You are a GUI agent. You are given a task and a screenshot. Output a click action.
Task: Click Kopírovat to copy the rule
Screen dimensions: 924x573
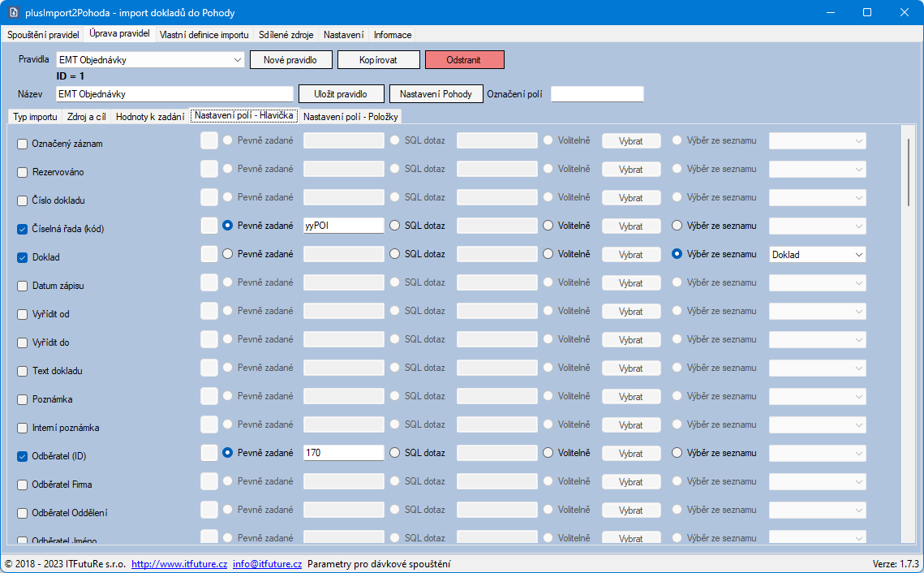point(378,59)
